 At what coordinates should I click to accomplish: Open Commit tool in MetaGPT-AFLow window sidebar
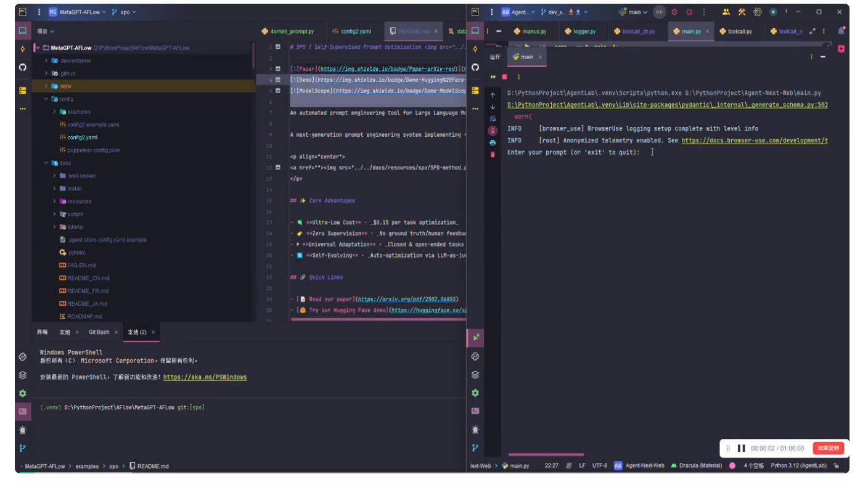pos(23,49)
